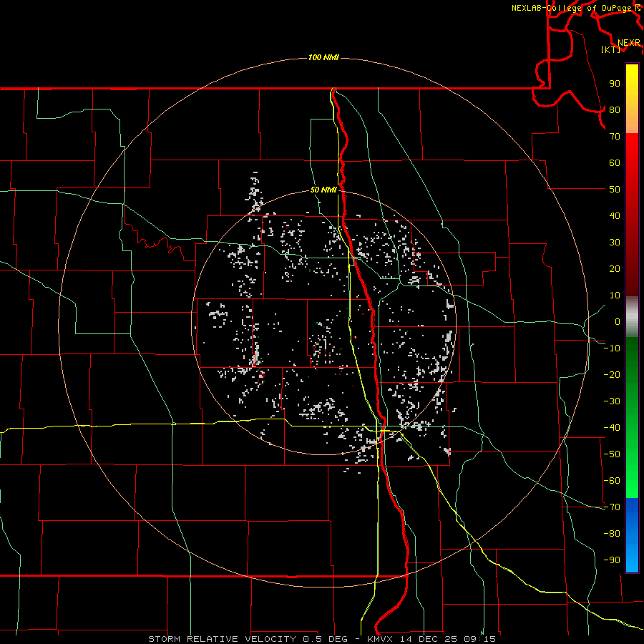Select the -10 value on velocity scale
This screenshot has width=644, height=644.
pos(612,348)
